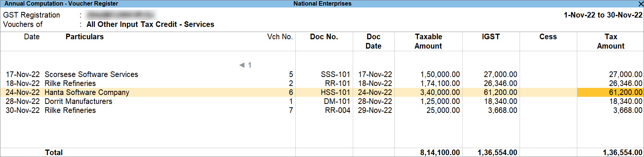Image resolution: width=644 pixels, height=157 pixels.
Task: Click total IGST 1,36,554.00
Action: (x=497, y=153)
